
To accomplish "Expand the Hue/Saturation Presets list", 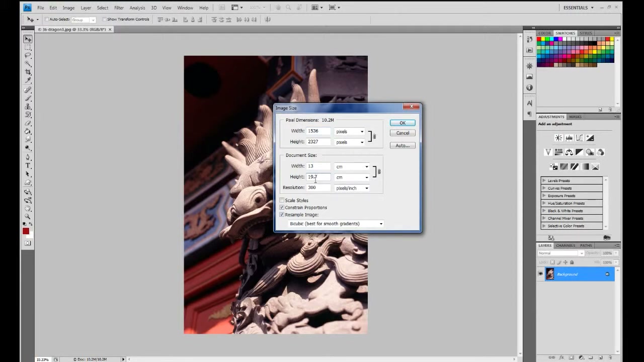I will coord(544,203).
